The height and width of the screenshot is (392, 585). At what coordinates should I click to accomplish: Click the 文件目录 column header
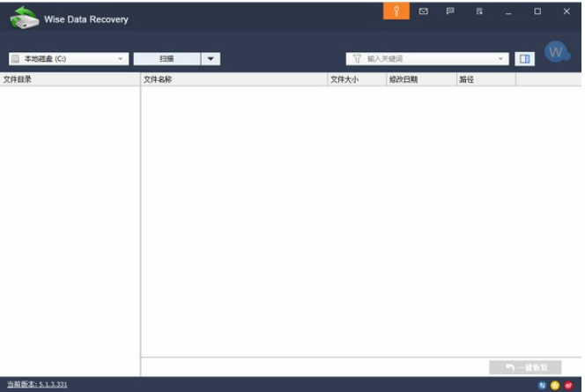[x=70, y=79]
